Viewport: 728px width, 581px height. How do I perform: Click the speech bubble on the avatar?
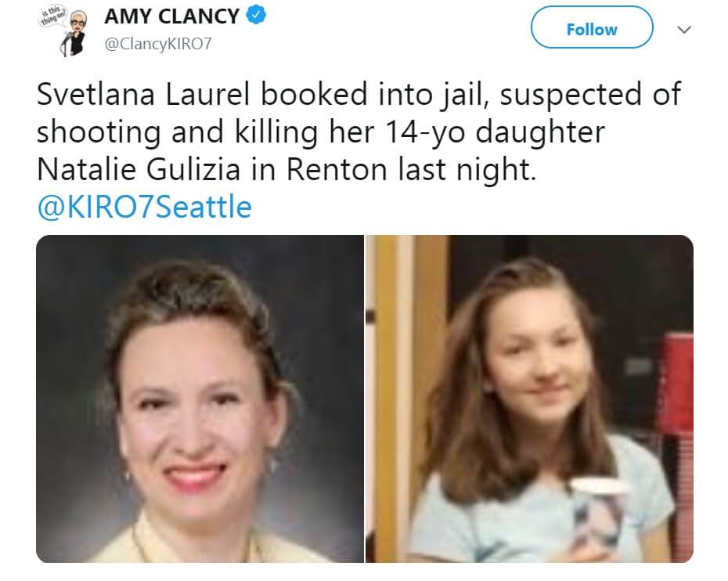pyautogui.click(x=53, y=16)
